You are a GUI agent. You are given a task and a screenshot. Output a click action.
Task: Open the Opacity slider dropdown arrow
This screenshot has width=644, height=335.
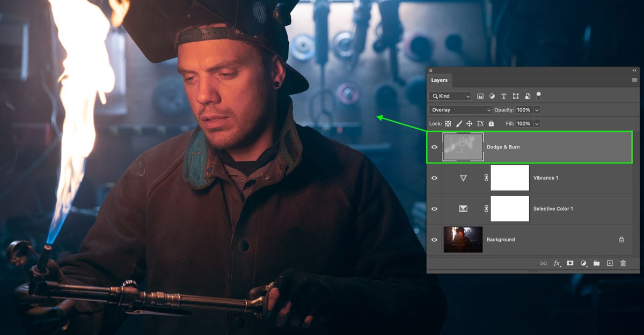[x=537, y=110]
